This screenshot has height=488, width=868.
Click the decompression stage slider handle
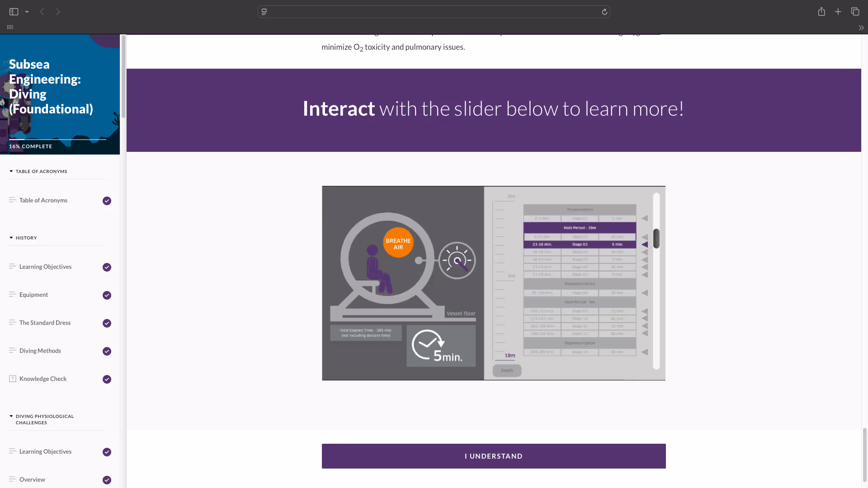[x=656, y=239]
